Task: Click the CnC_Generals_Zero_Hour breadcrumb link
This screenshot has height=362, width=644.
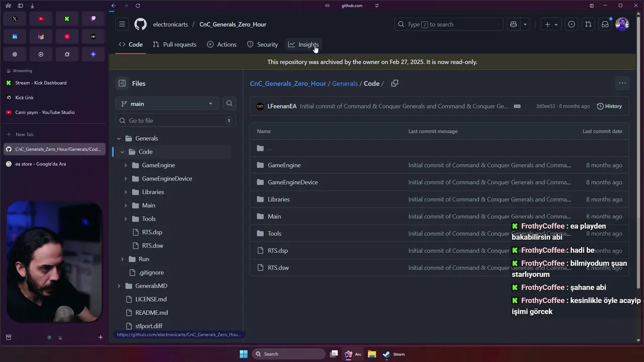Action: [288, 83]
